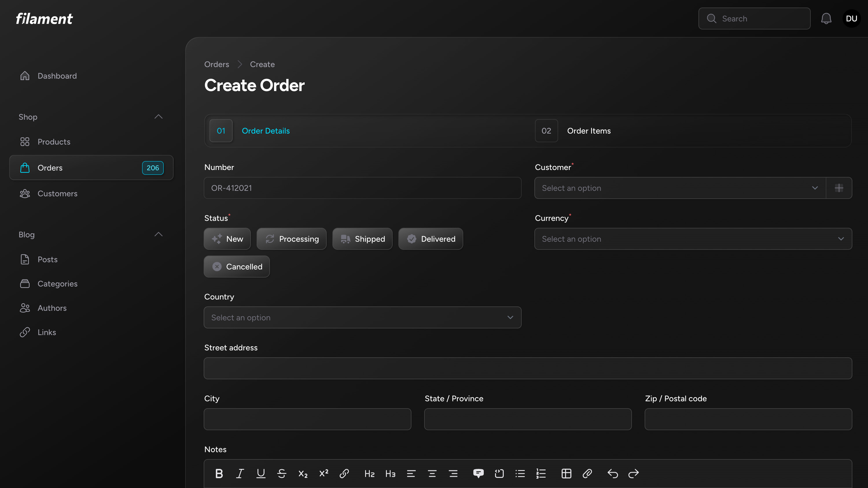Insert a link in the Notes editor

coord(344,473)
